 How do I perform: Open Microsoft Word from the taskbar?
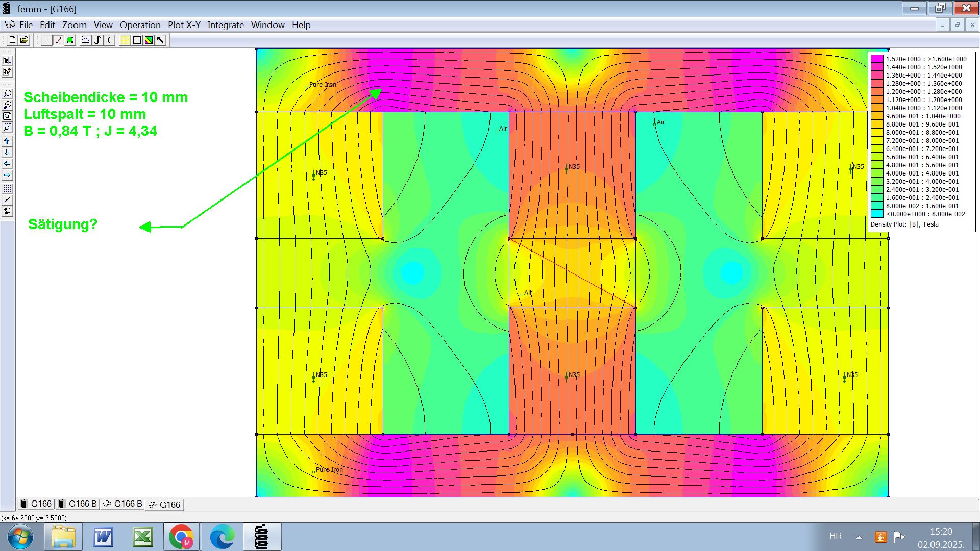[103, 537]
